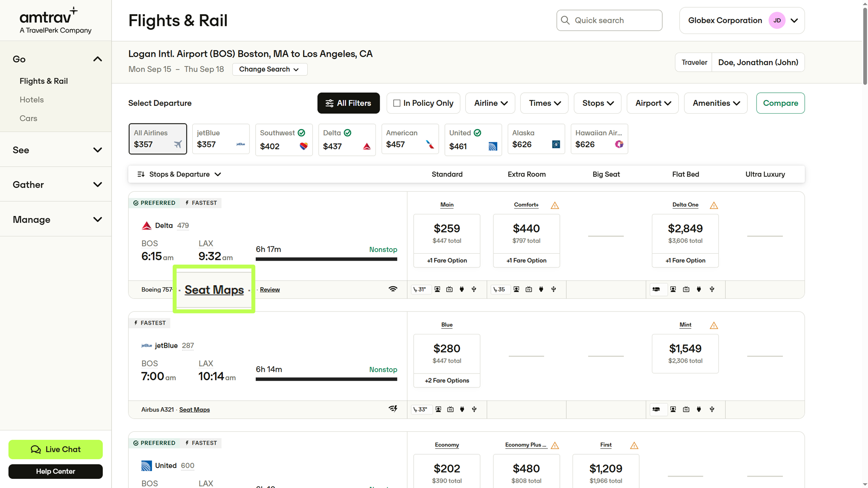This screenshot has height=488, width=868.
Task: Select the Southwest $402 airline tab
Action: coord(284,140)
